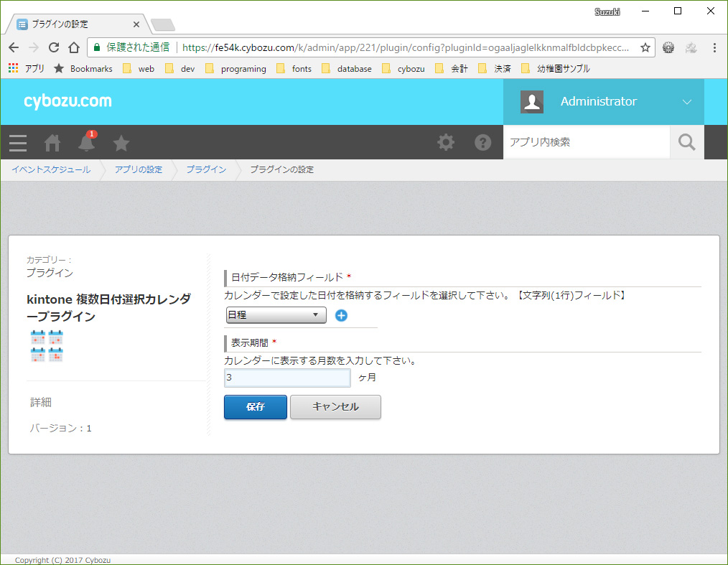Viewport: 728px width, 565px height.
Task: Open a new browser tab
Action: pyautogui.click(x=162, y=24)
